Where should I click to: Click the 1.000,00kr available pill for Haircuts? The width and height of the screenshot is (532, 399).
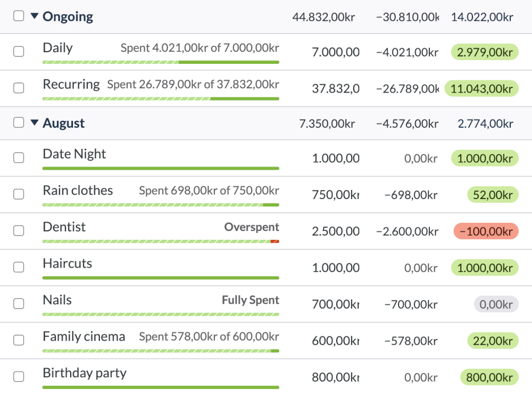[x=485, y=268]
